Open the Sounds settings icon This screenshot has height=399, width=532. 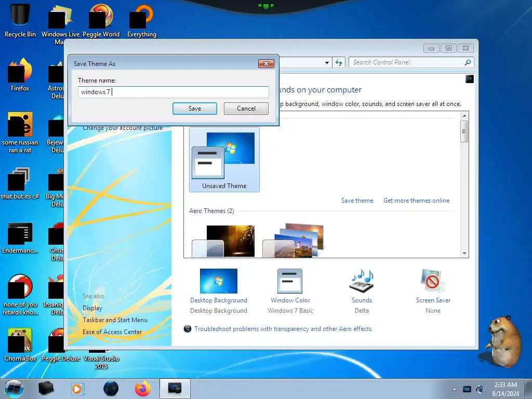tap(362, 281)
